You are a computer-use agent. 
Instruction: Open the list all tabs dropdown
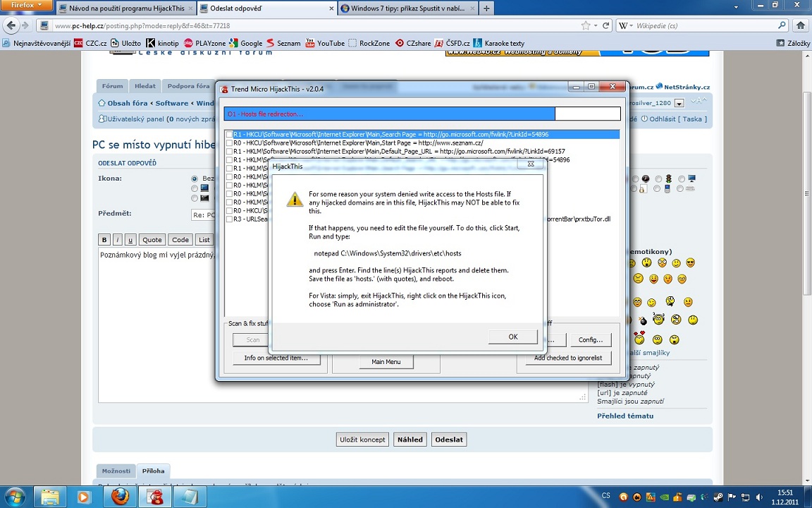click(737, 7)
